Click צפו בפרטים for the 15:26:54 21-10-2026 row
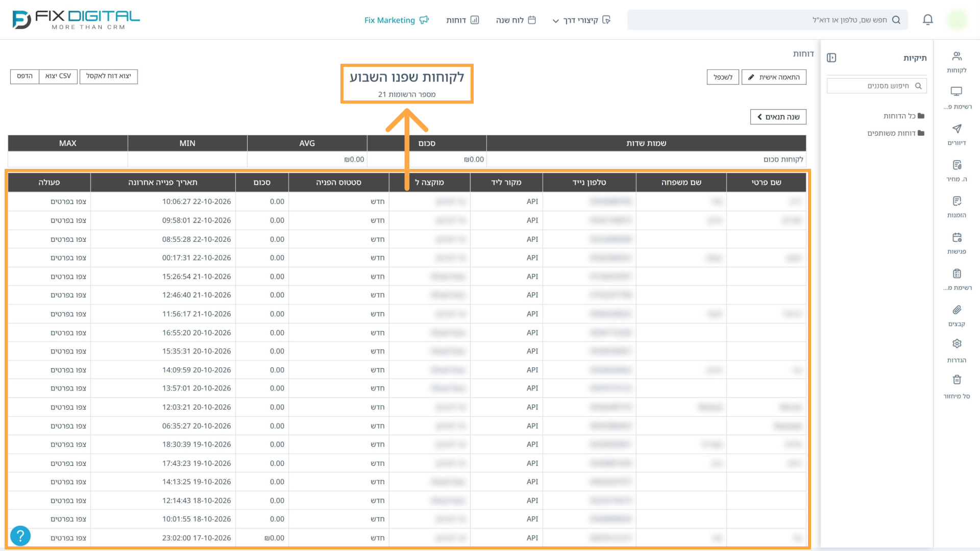The width and height of the screenshot is (980, 551). (x=68, y=277)
